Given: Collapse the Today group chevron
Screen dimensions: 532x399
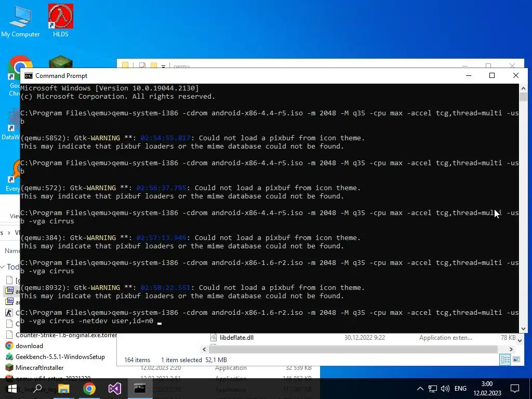Looking at the screenshot, I should 3,267.
